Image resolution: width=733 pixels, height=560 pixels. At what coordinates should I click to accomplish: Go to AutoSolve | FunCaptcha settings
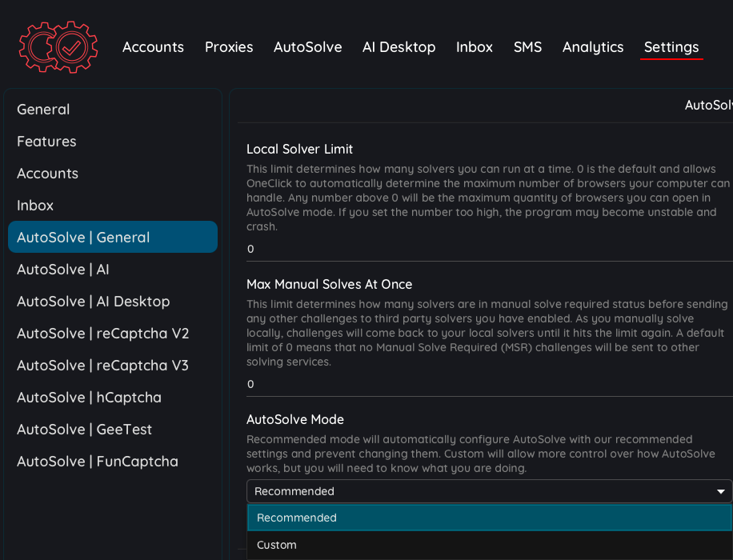click(x=97, y=462)
